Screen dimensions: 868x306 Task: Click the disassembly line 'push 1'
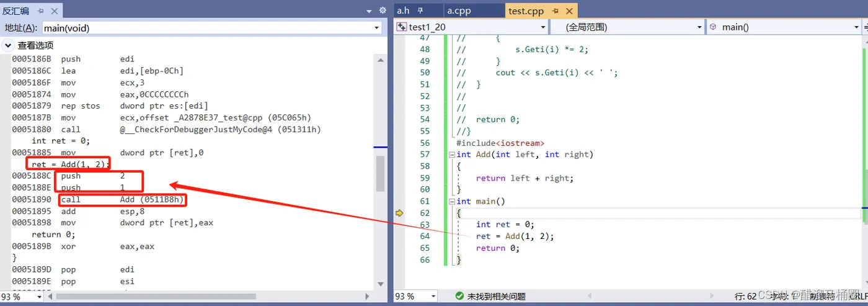click(68, 187)
